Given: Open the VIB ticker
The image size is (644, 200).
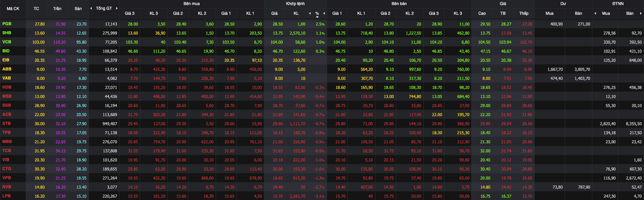Looking at the screenshot, I should click(6, 160).
